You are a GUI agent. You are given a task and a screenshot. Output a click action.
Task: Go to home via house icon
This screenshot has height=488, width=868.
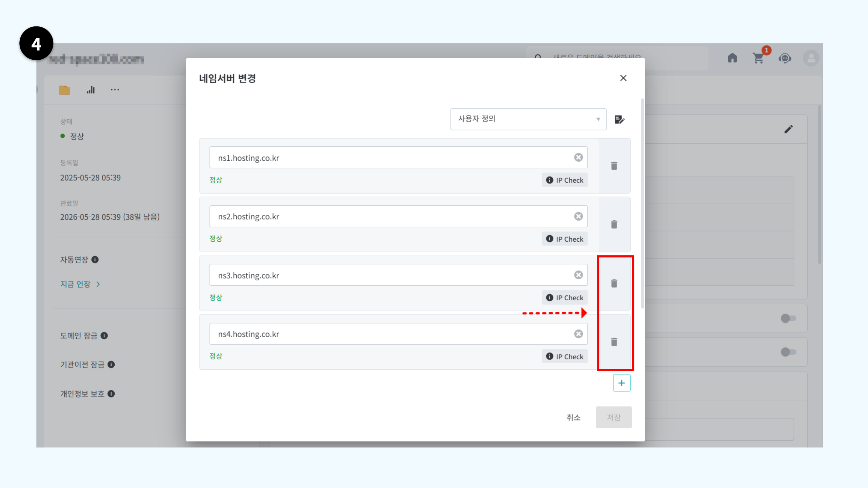click(x=732, y=58)
